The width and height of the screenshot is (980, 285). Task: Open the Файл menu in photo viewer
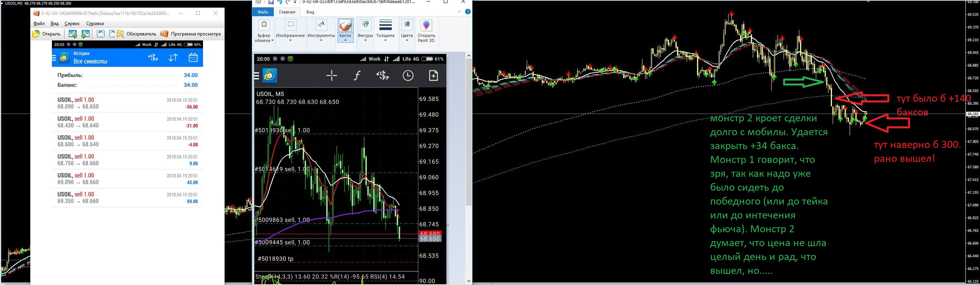pyautogui.click(x=39, y=23)
